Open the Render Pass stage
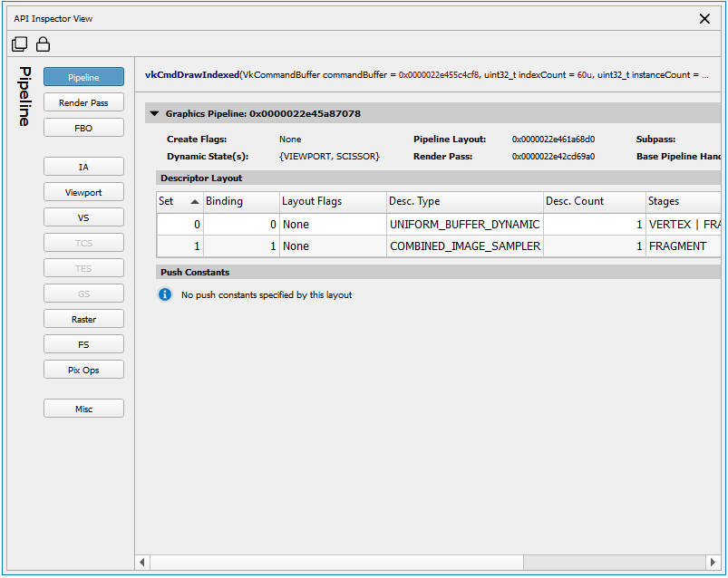 click(83, 103)
